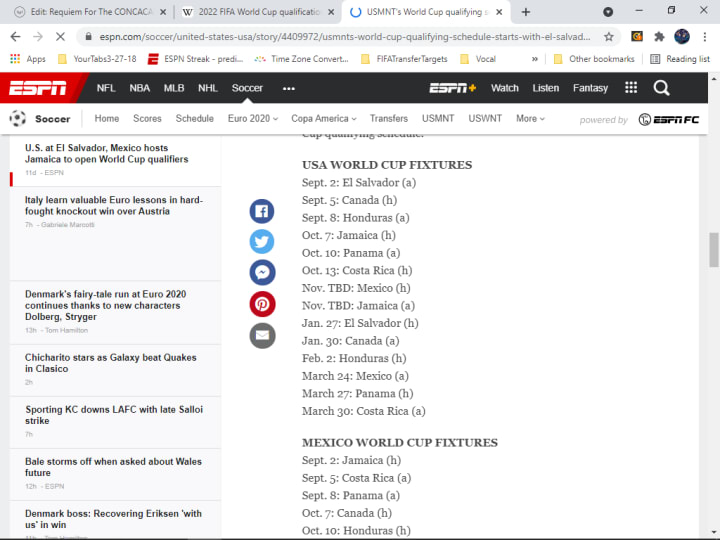
Task: Select the NBA menu item
Action: pyautogui.click(x=140, y=88)
